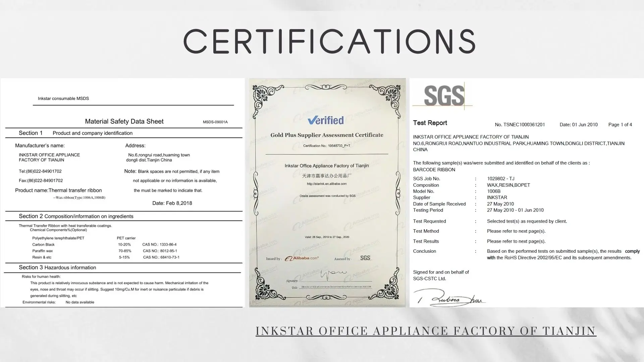Click the starink.en.alibaba.com URL
The image size is (644, 362).
pyautogui.click(x=327, y=184)
